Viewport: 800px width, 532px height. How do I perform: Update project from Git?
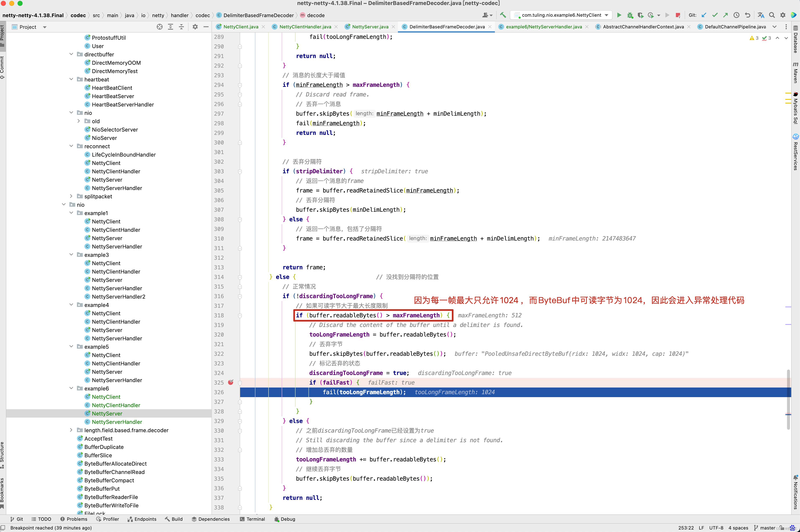(704, 15)
